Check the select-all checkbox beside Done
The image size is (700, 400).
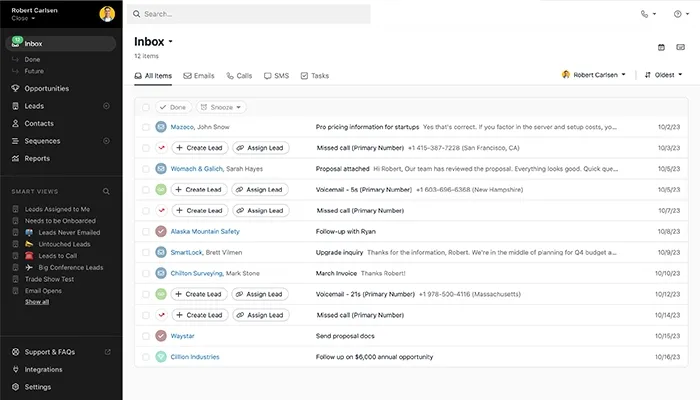click(x=146, y=107)
